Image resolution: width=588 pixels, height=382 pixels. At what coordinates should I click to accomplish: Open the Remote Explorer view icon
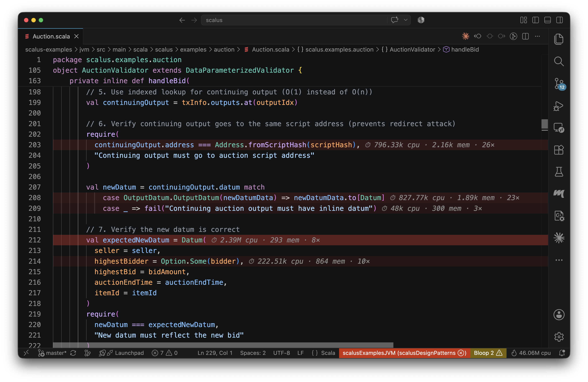pyautogui.click(x=559, y=128)
